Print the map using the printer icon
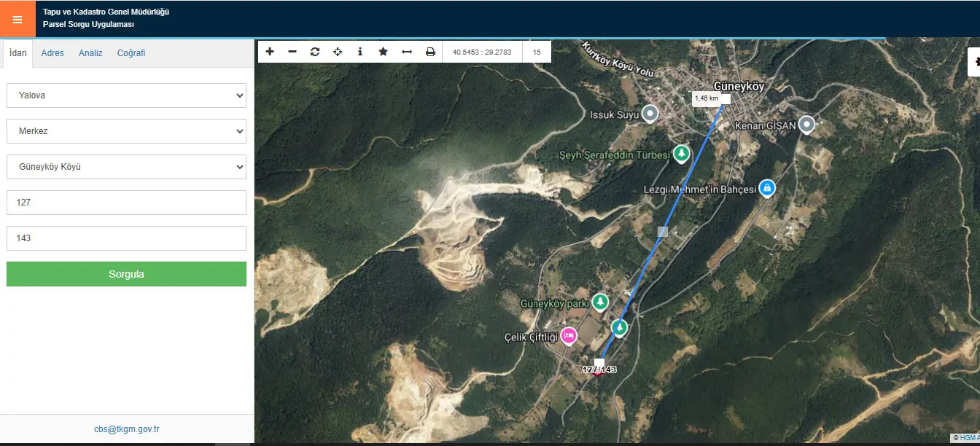The image size is (980, 446). pos(430,52)
